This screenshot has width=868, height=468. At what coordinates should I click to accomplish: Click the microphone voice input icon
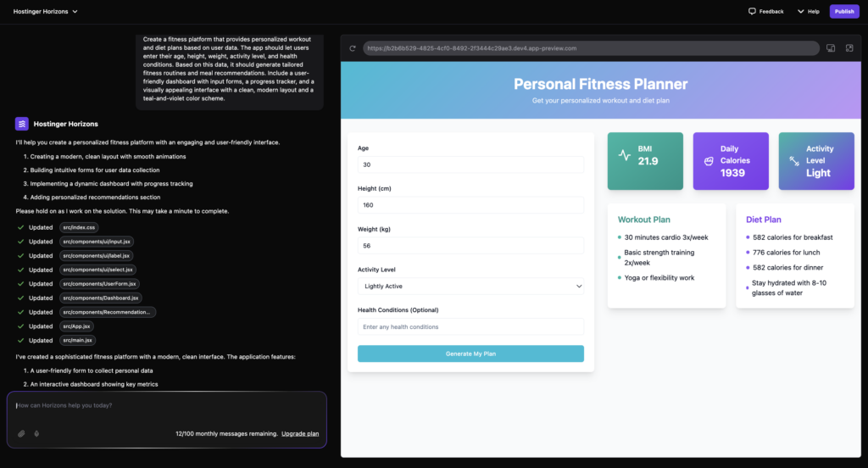pos(36,433)
